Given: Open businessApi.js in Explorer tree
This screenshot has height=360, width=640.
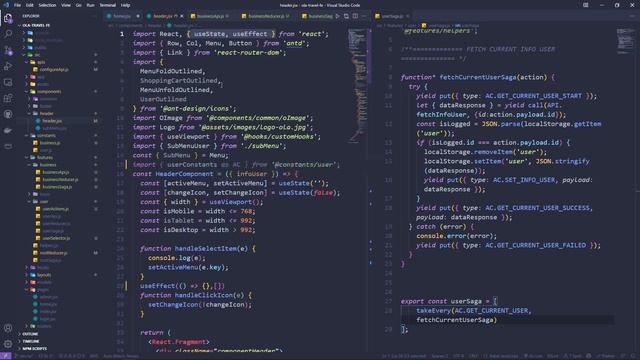Looking at the screenshot, I should [x=56, y=172].
